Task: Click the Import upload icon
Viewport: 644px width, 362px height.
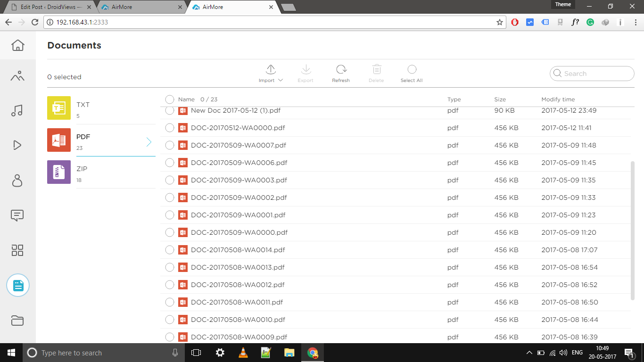Action: click(271, 70)
